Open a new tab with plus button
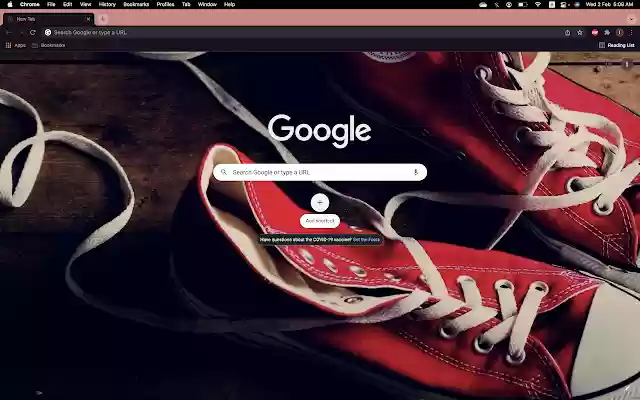This screenshot has width=640, height=400. coord(102,19)
